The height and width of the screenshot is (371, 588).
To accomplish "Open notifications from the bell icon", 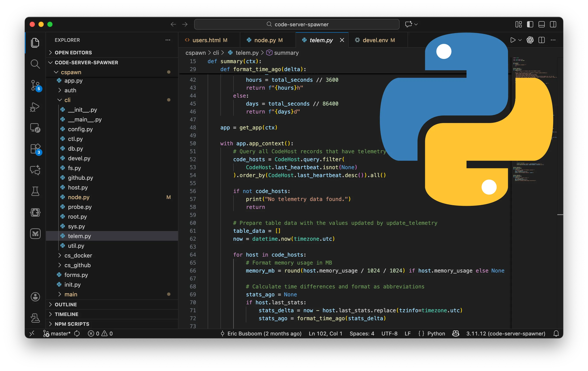I will (556, 334).
